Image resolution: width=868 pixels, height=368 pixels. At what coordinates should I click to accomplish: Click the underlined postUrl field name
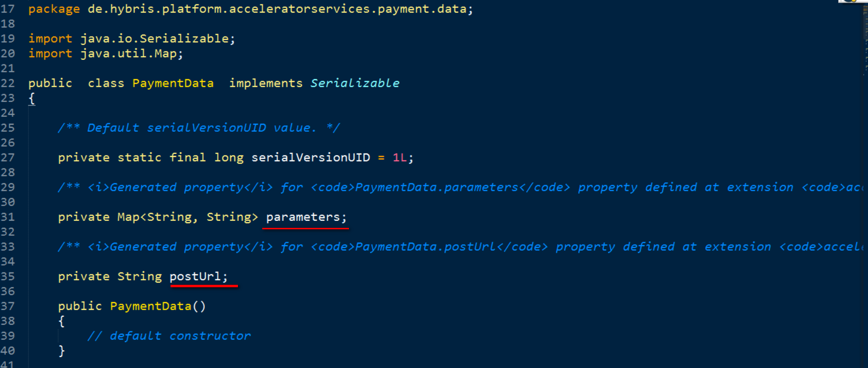tap(195, 276)
